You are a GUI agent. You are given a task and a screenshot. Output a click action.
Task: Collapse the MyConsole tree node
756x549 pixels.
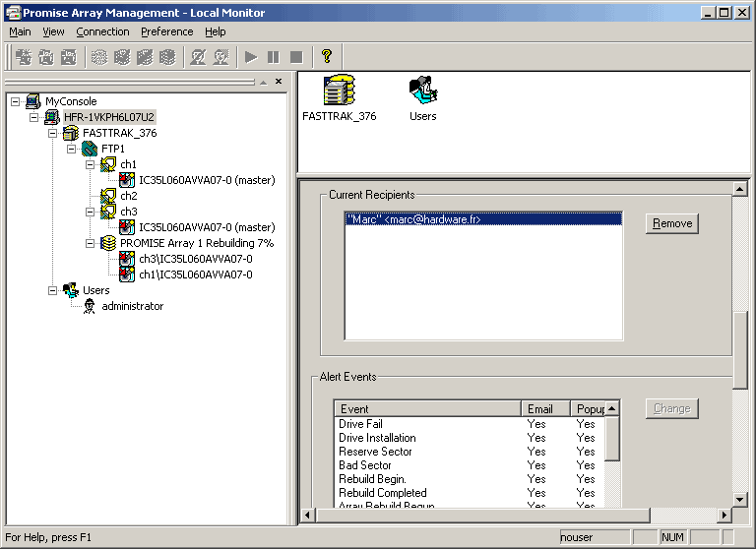16,101
